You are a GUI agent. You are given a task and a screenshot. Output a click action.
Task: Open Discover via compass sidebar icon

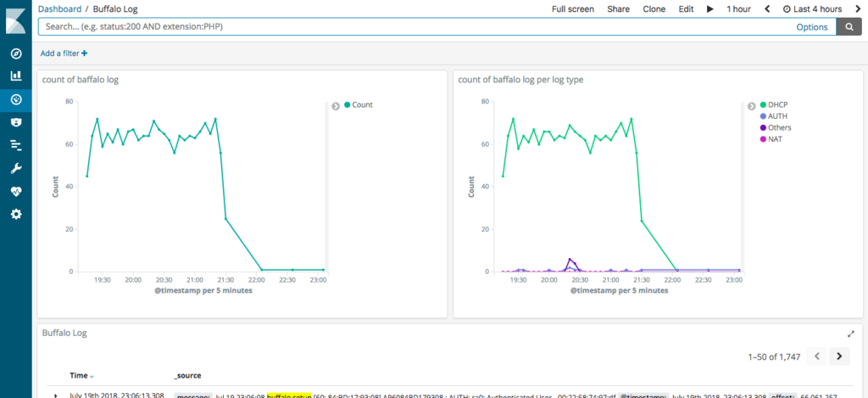click(x=16, y=53)
